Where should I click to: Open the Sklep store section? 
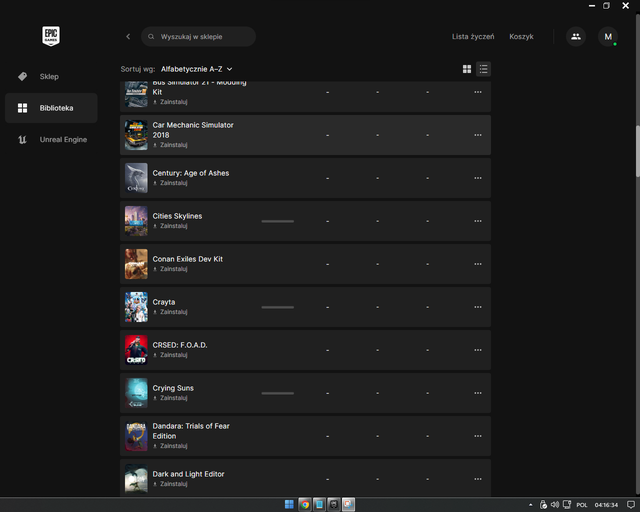click(51, 76)
